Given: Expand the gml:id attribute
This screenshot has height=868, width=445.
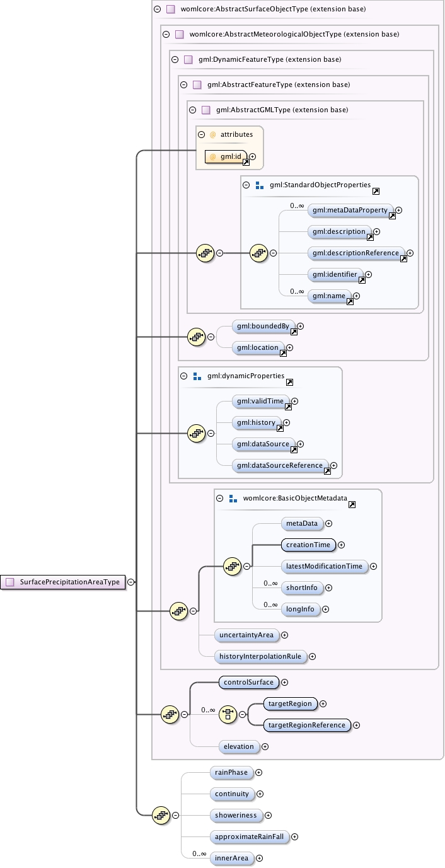Looking at the screenshot, I should coord(253,156).
